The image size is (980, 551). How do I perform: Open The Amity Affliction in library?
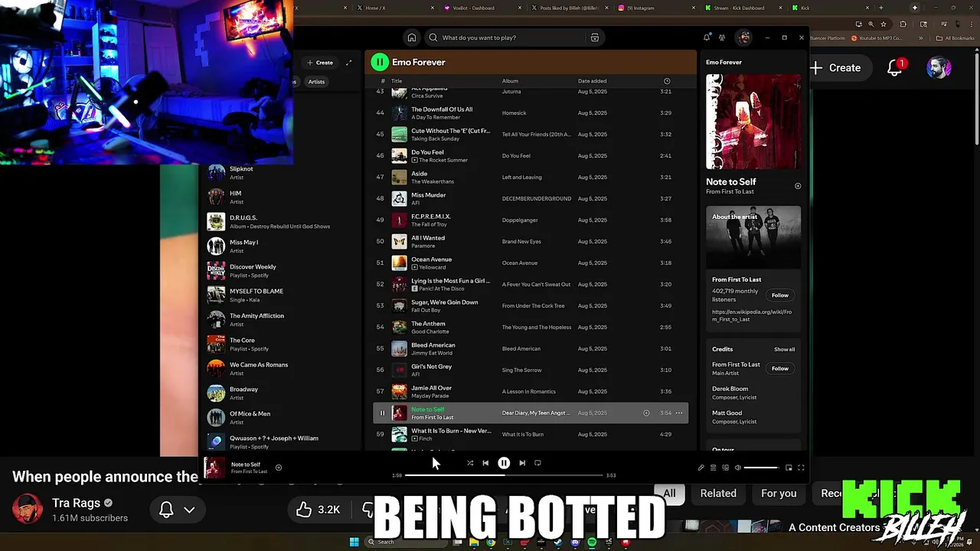(x=279, y=320)
